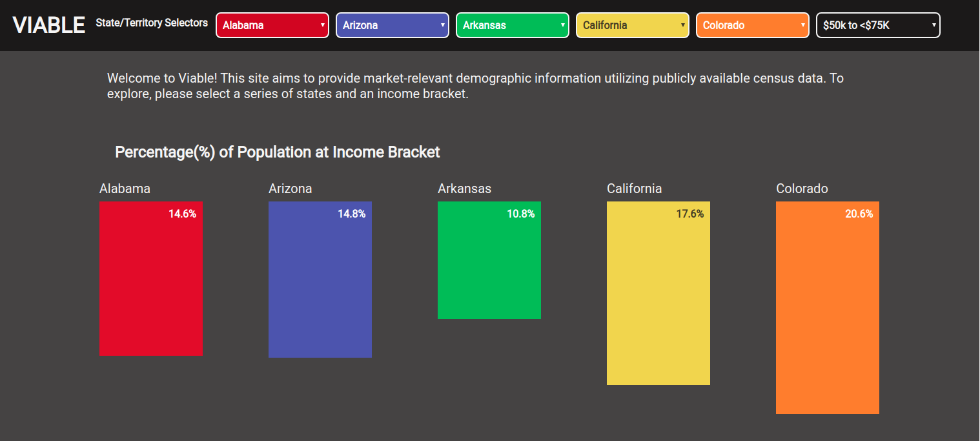The height and width of the screenshot is (441, 980).
Task: Open the blue Arizona state selector
Action: click(x=393, y=25)
